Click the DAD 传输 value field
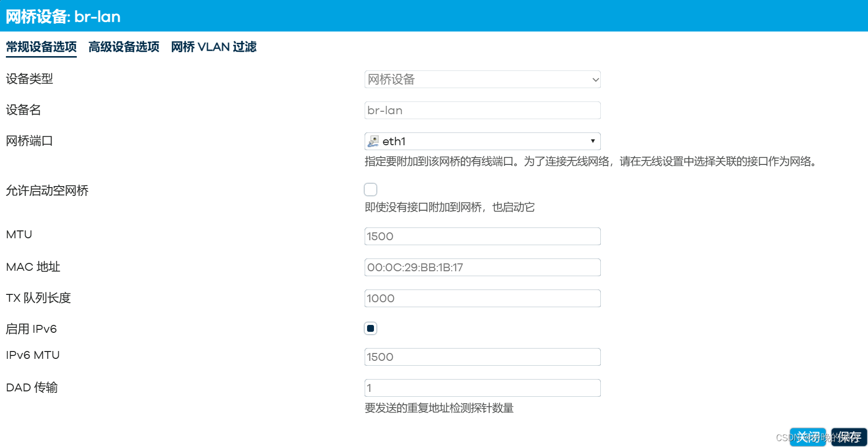 pyautogui.click(x=482, y=387)
